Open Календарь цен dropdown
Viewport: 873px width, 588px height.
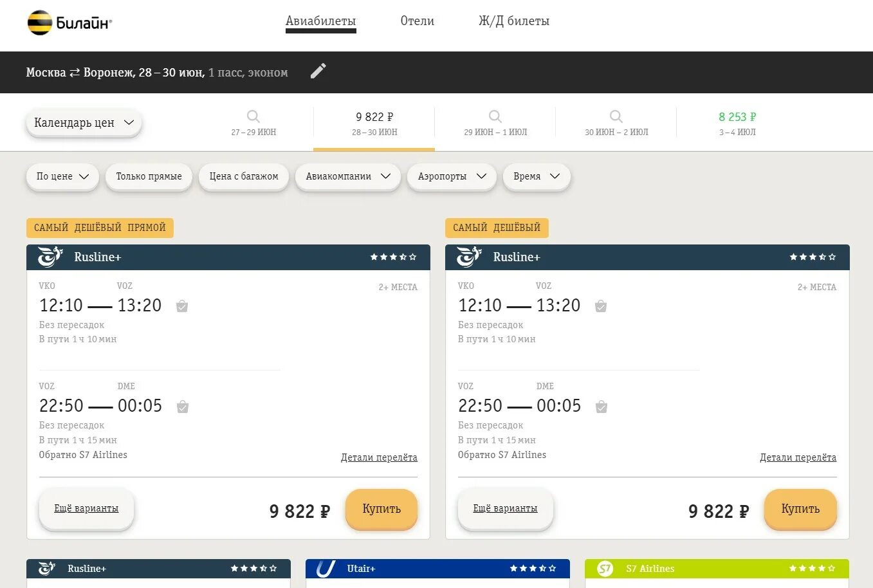click(x=84, y=123)
